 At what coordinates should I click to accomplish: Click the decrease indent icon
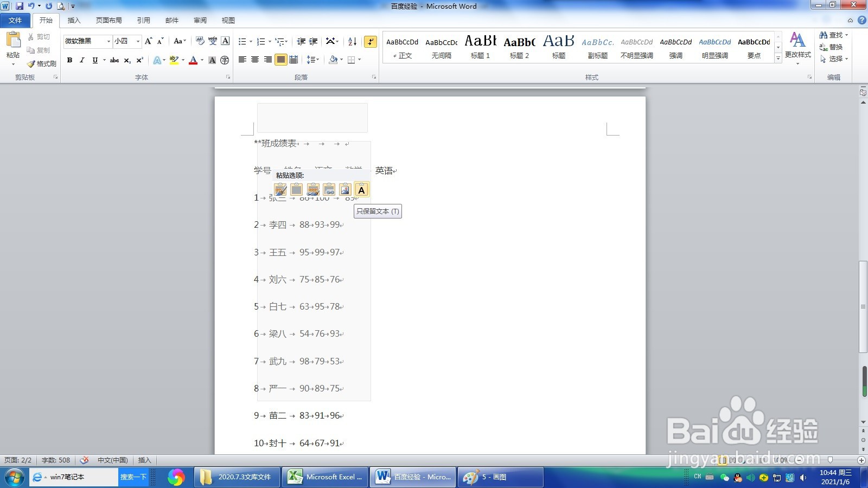(x=301, y=42)
